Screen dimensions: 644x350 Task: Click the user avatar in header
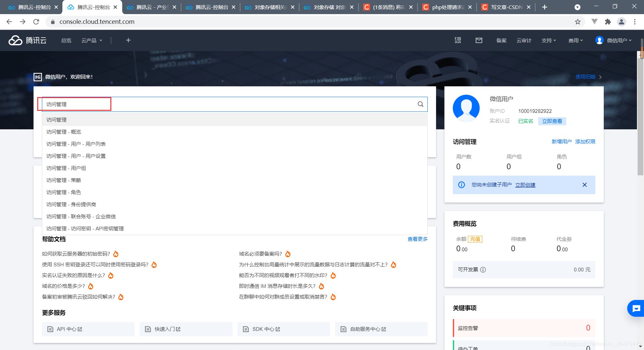pos(599,40)
